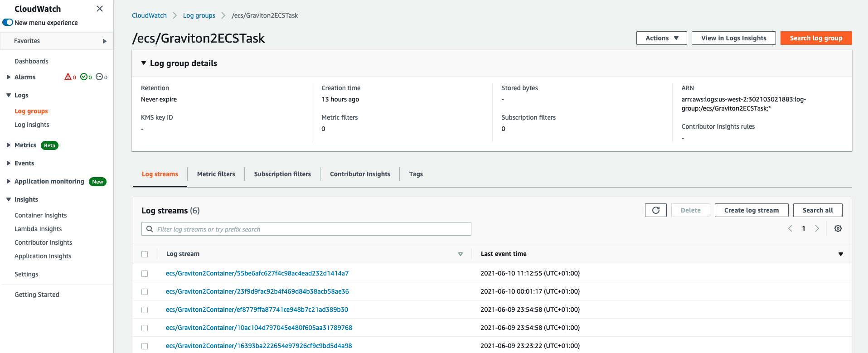
Task: Open log stream ending b38acb58ae36
Action: [257, 291]
